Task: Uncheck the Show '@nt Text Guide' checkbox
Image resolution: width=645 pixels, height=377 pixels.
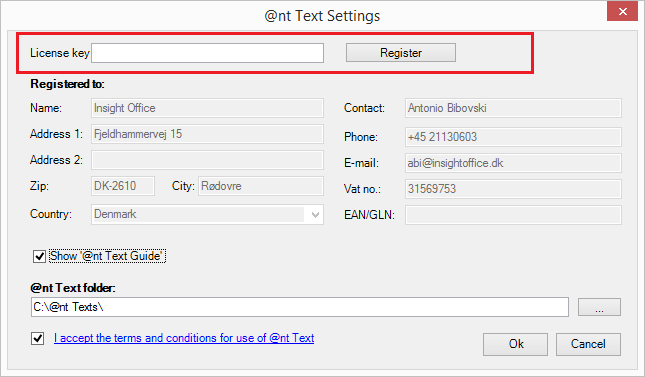Action: [x=39, y=256]
